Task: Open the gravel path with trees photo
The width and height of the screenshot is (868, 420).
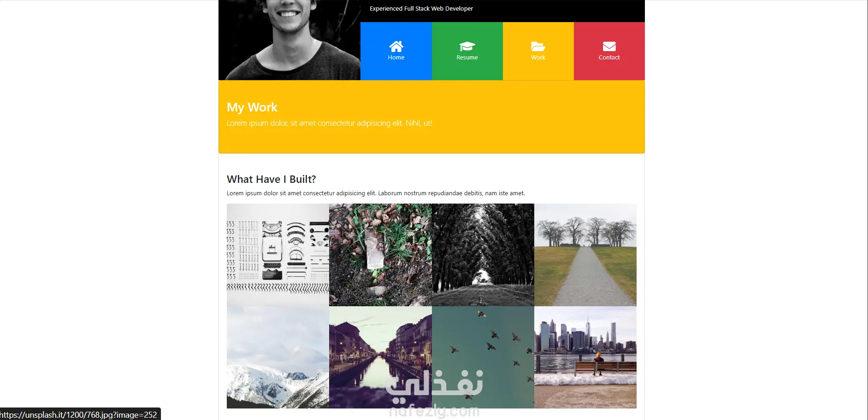Action: (x=585, y=255)
